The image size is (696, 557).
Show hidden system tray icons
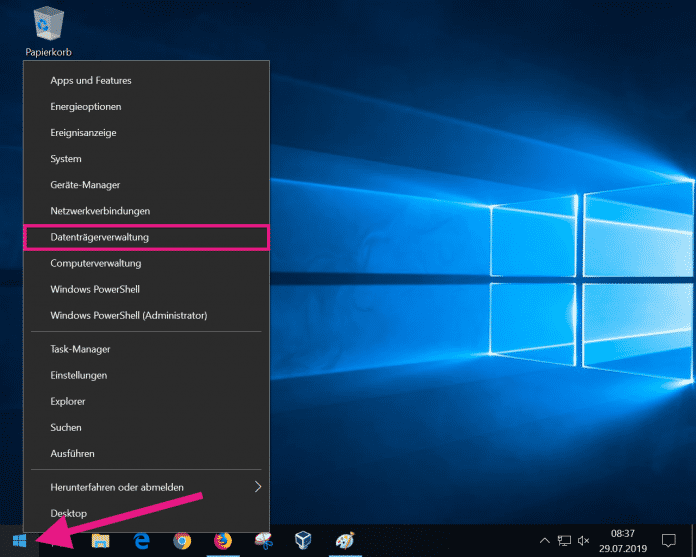(545, 541)
